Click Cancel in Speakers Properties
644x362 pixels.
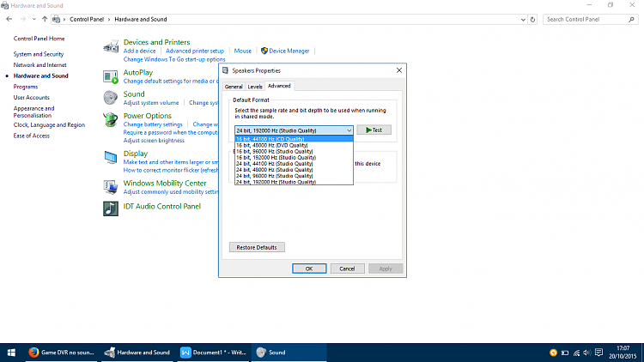click(347, 268)
